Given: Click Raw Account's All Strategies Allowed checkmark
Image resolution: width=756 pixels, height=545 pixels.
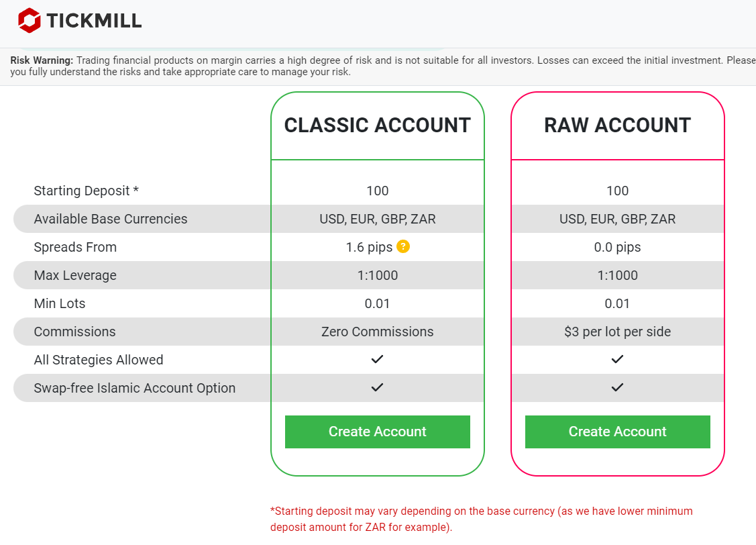Looking at the screenshot, I should [617, 360].
